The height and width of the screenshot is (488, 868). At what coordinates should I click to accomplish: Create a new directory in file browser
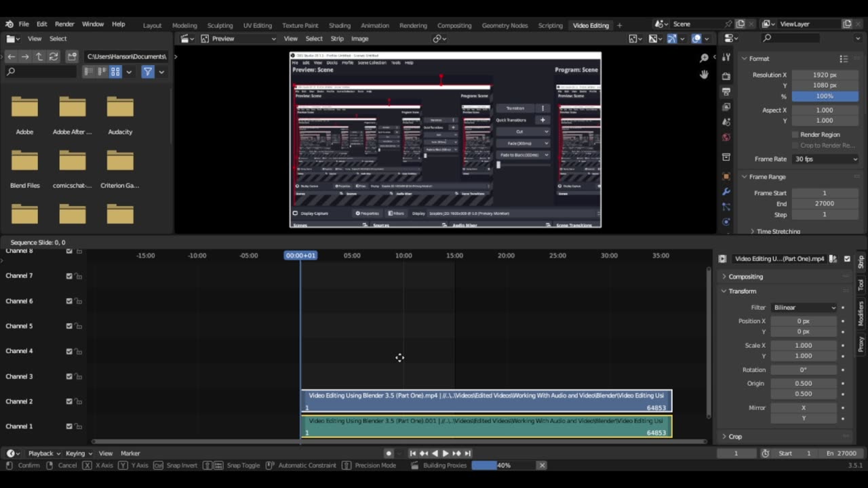point(72,56)
